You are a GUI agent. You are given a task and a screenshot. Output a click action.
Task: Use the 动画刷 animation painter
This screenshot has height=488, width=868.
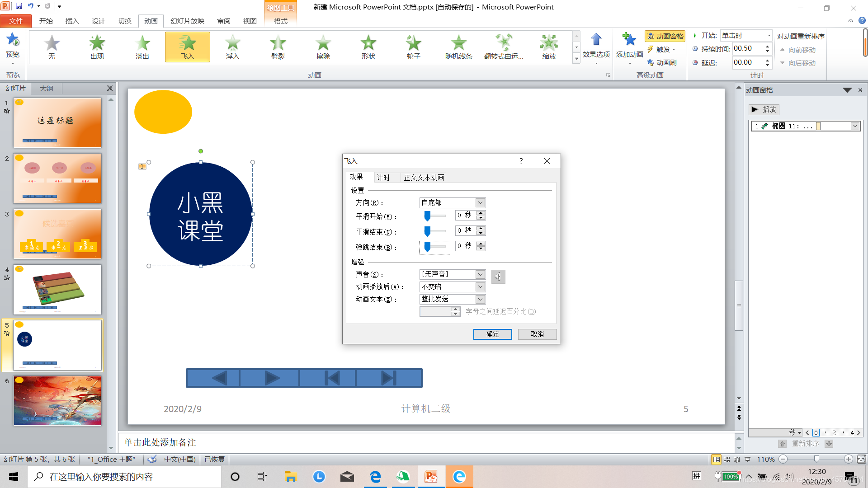(x=662, y=62)
